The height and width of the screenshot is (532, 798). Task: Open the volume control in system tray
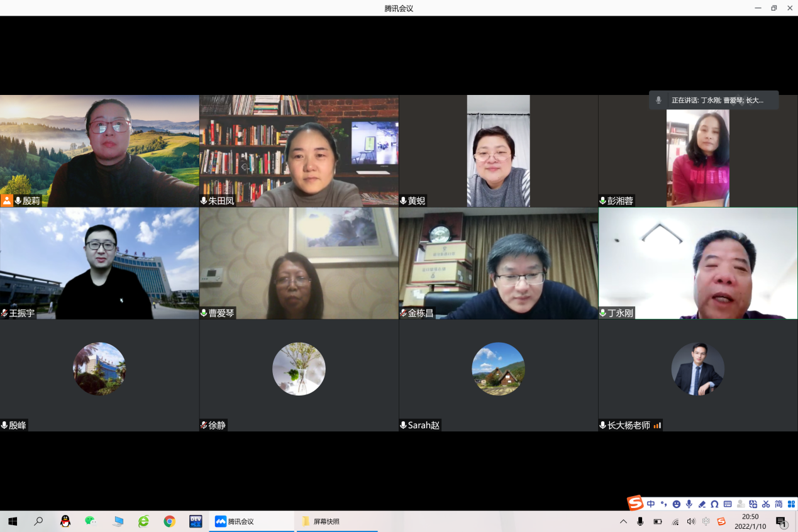click(x=691, y=521)
